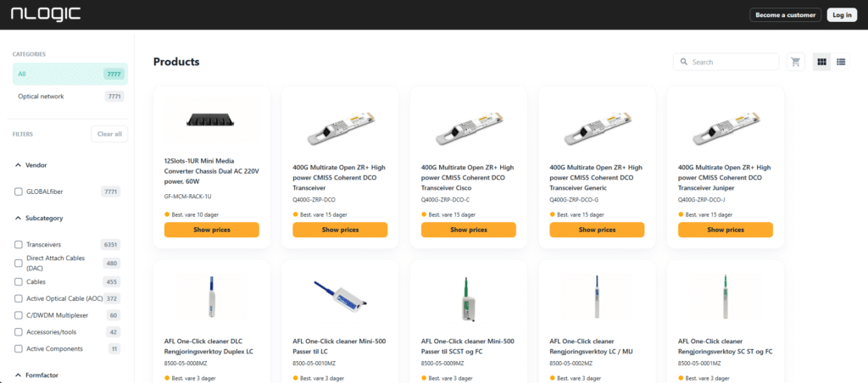The width and height of the screenshot is (868, 383).
Task: Switch to list view layout
Action: [x=841, y=62]
